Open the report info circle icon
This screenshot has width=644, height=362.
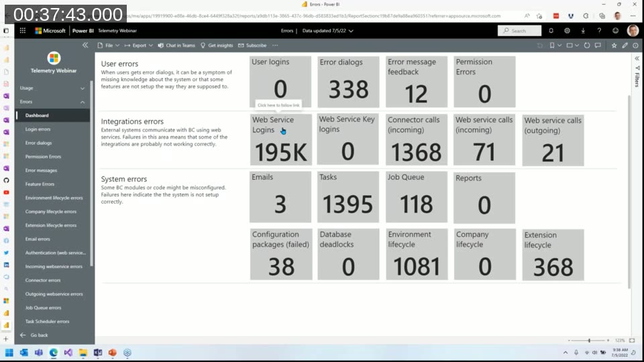635,46
